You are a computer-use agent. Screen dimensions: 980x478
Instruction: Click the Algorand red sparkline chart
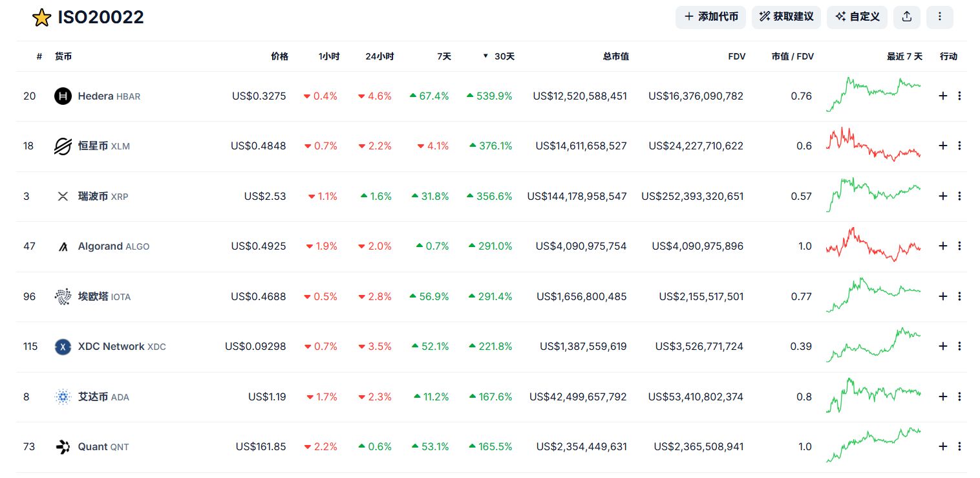[873, 244]
